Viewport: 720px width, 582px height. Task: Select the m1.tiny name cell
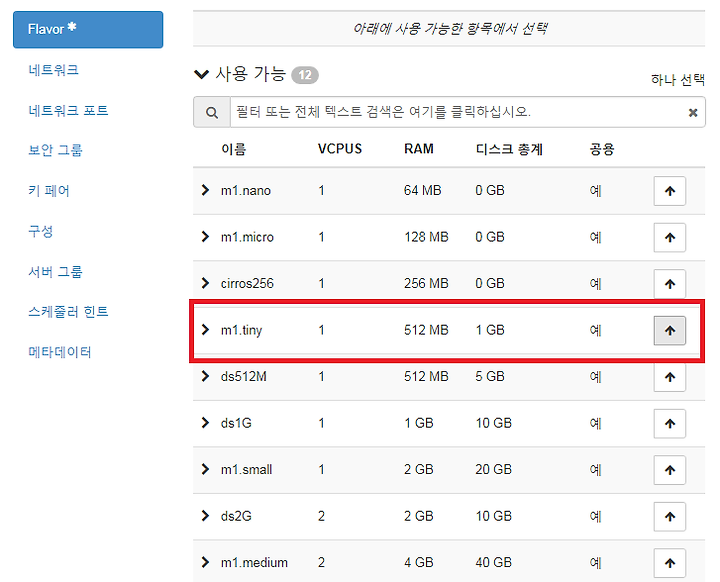(242, 330)
